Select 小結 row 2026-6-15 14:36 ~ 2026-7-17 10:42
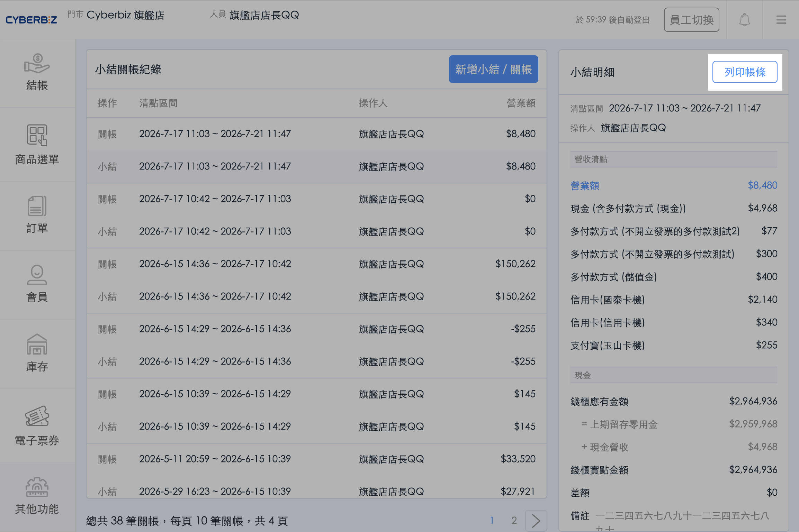Image resolution: width=799 pixels, height=532 pixels. [316, 296]
